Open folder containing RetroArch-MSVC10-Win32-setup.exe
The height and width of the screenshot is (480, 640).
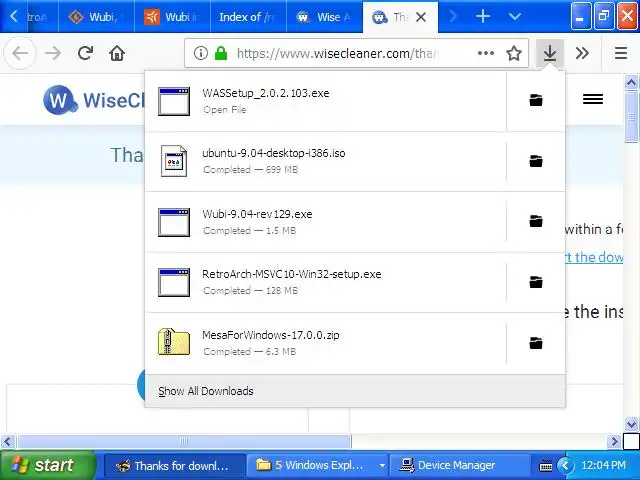click(536, 282)
